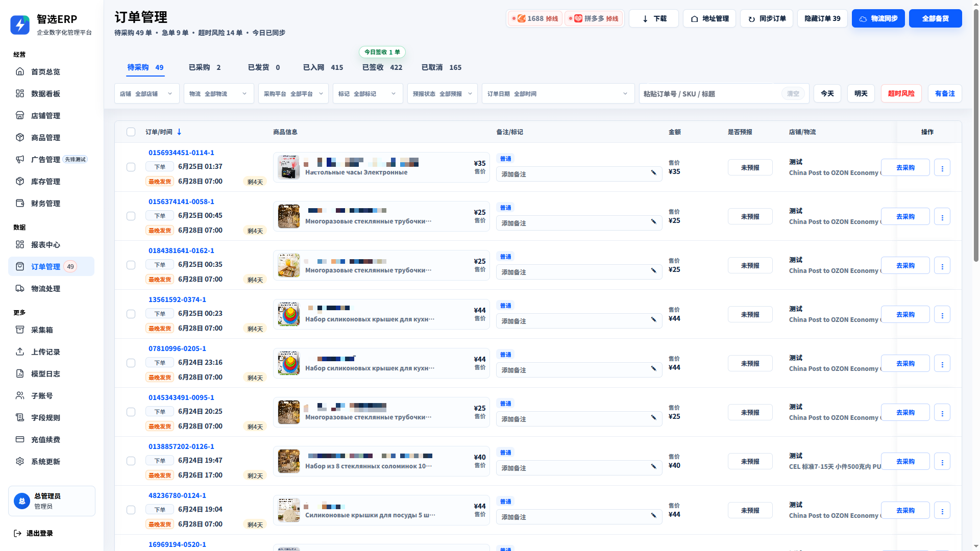The width and height of the screenshot is (980, 551).
Task: Open 充值续费 card icon
Action: click(x=20, y=439)
